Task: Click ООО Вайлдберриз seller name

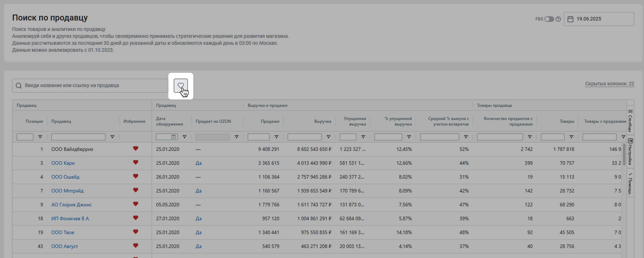Action: [x=72, y=149]
